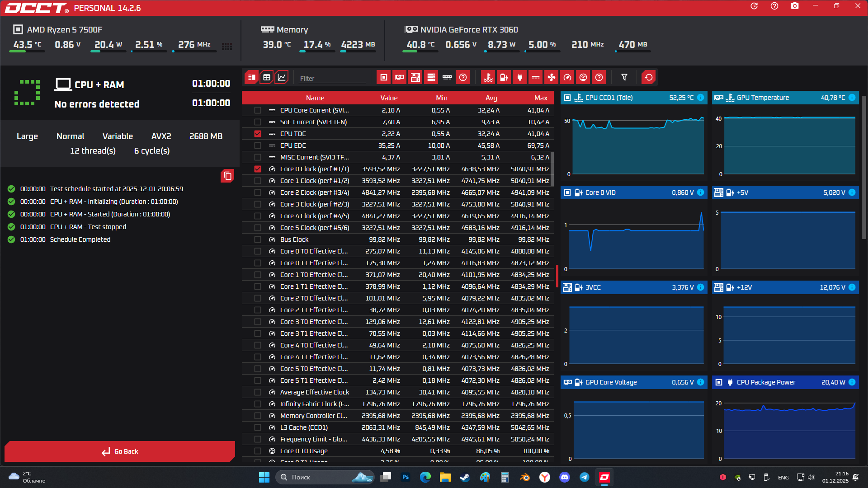Uncheck the CPU TDC checkbox
This screenshot has height=488, width=868.
click(258, 134)
